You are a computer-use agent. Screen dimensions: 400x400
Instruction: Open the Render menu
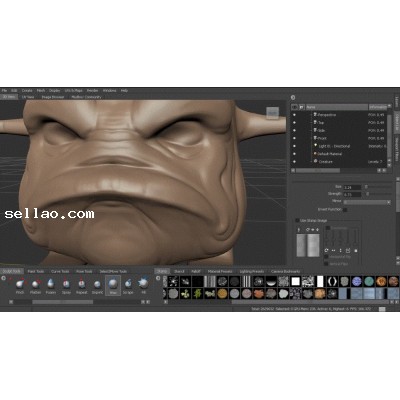click(92, 91)
